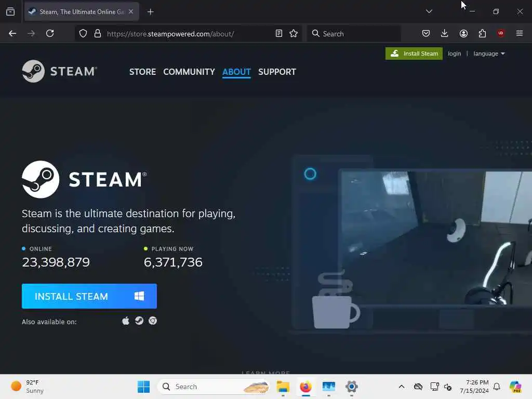Open the notifications bell
Viewport: 532px width, 399px height.
(x=497, y=387)
